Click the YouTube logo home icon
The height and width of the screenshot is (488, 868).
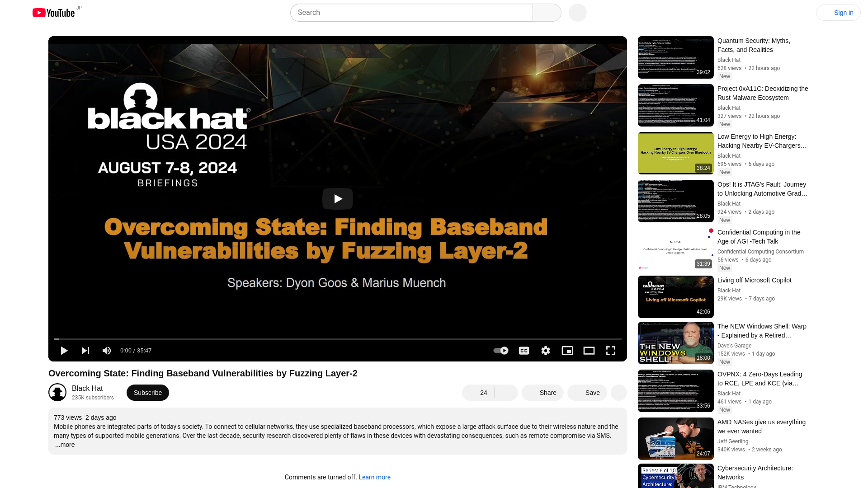(x=53, y=12)
